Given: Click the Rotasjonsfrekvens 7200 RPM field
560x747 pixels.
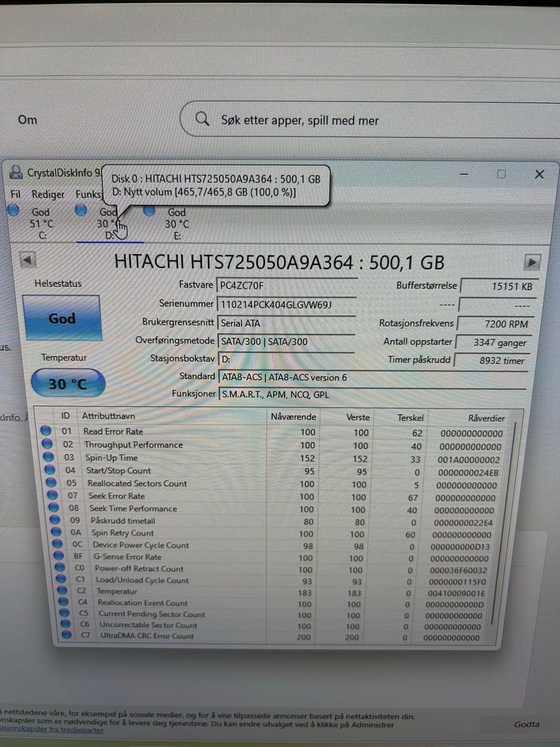Looking at the screenshot, I should (x=494, y=323).
